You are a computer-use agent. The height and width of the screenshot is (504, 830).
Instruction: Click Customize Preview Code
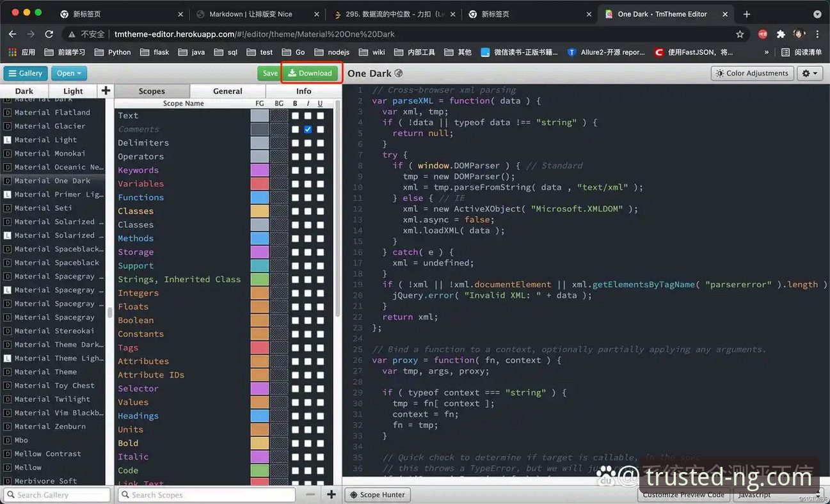(683, 494)
